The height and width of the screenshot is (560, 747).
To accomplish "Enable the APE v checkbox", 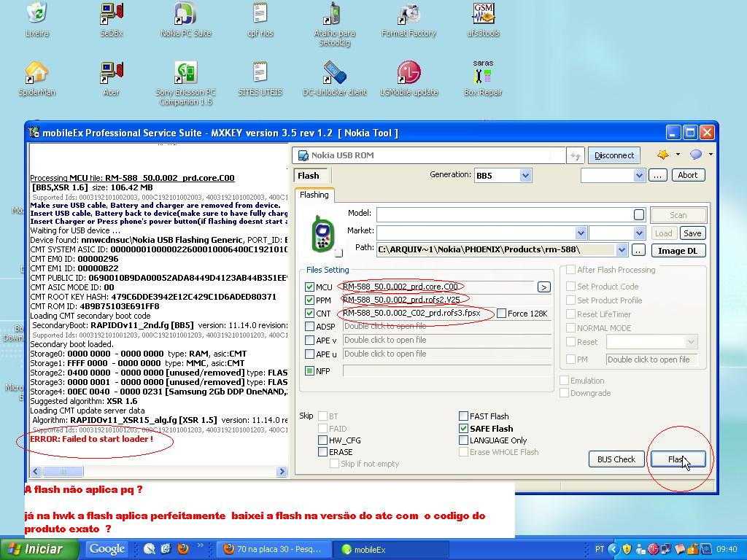I will 309,341.
